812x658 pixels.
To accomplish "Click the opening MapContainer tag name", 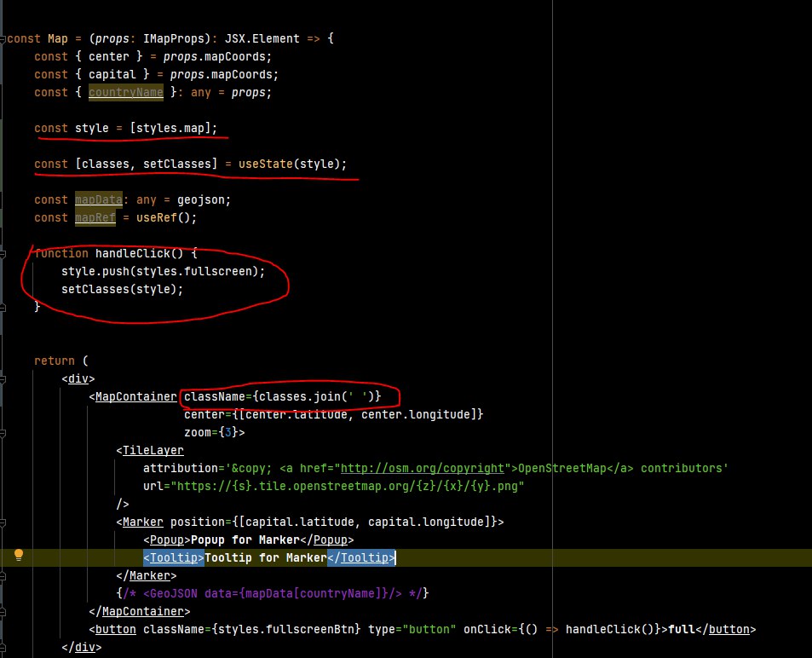I will (x=136, y=397).
